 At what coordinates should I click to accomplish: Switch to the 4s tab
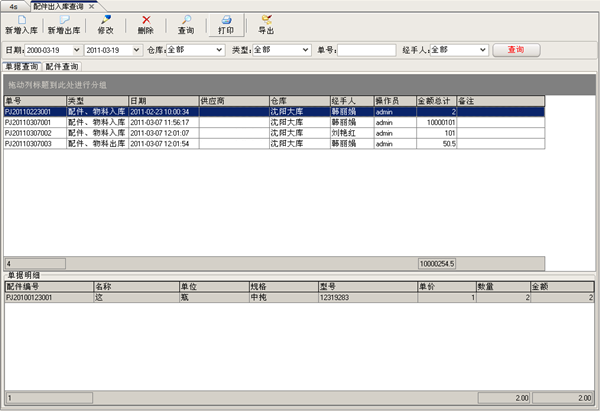(13, 6)
